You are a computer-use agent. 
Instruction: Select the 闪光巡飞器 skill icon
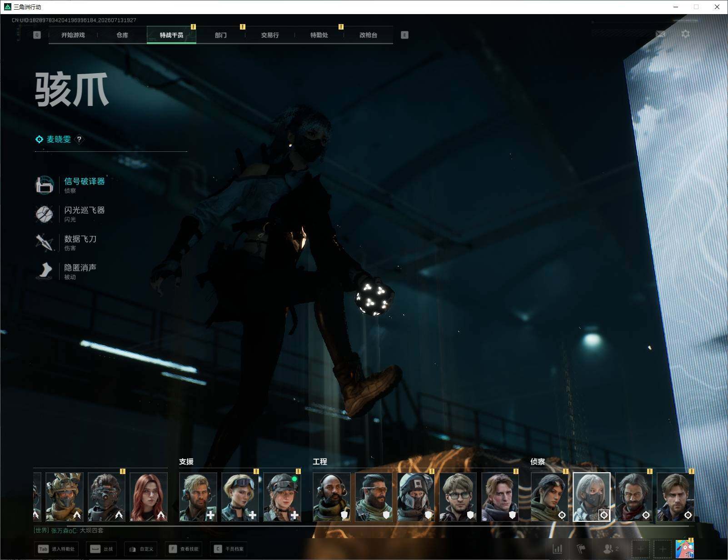pyautogui.click(x=45, y=214)
